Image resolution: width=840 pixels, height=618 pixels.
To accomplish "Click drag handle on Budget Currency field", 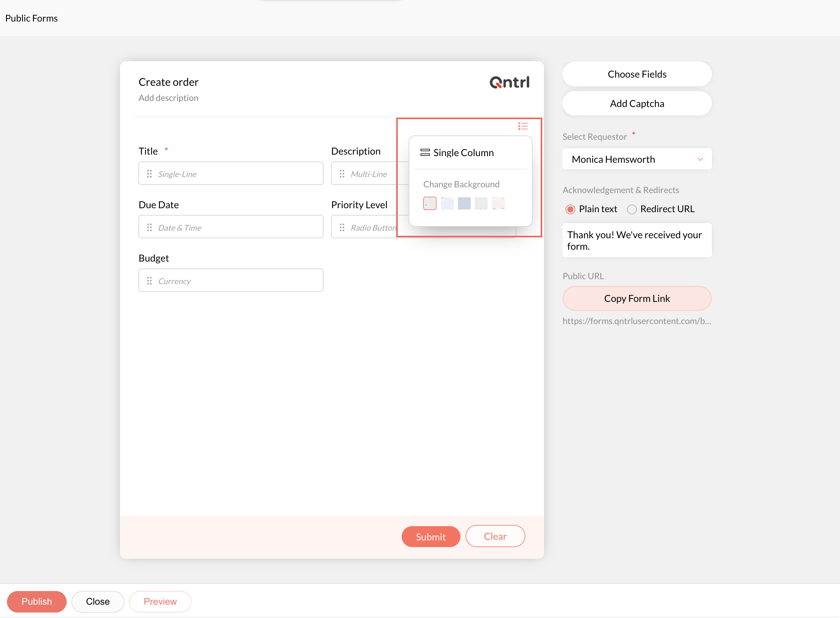I will pos(149,281).
